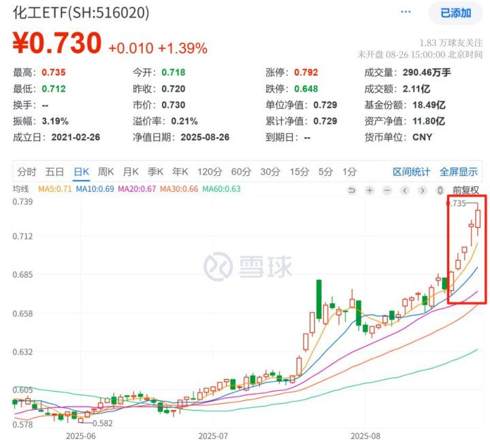Switch to 分时 chart tab
490x448 pixels.
(x=27, y=172)
